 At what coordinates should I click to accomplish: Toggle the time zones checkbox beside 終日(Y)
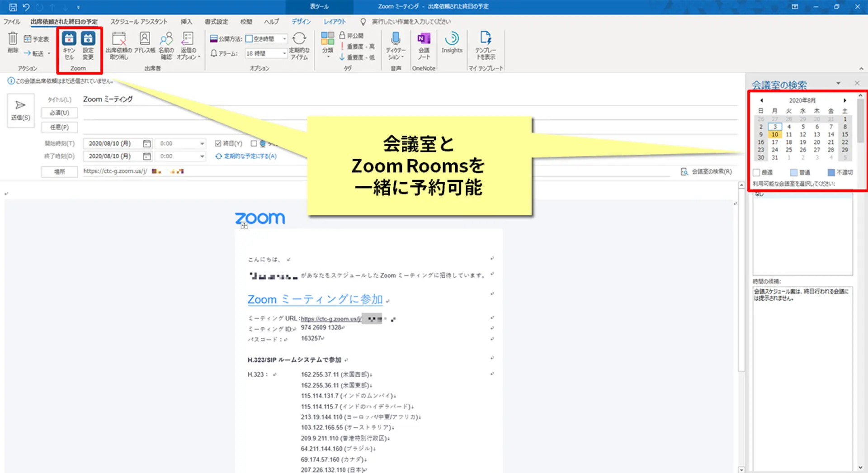point(254,143)
